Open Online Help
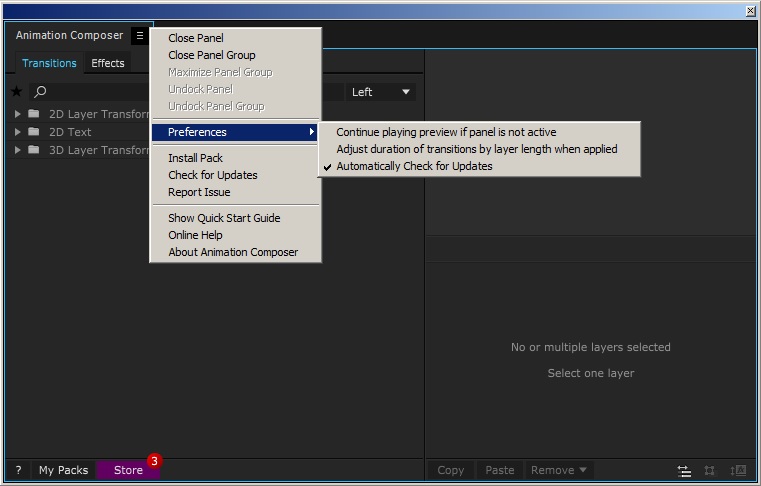This screenshot has height=486, width=761. click(235, 235)
